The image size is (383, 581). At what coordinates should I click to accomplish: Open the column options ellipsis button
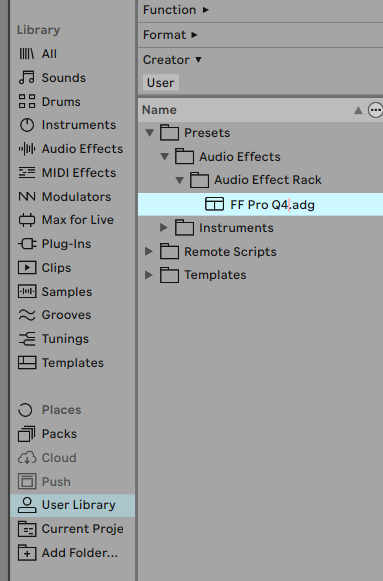[x=375, y=110]
